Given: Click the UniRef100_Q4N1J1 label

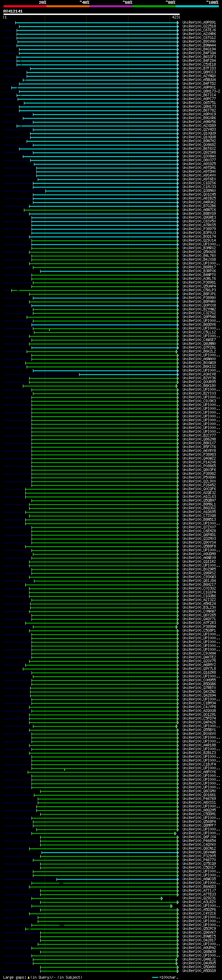Looking at the screenshot, I should pyautogui.click(x=199, y=959).
